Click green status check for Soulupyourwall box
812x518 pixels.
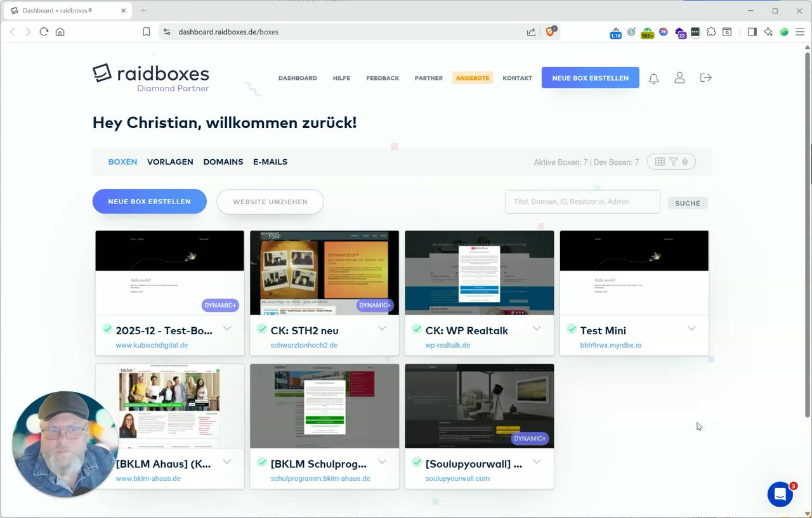[x=417, y=462]
